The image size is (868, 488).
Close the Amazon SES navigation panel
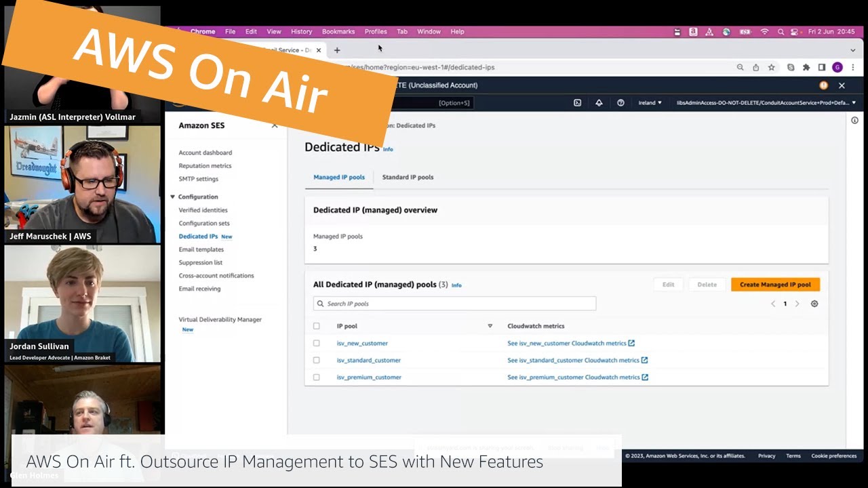pyautogui.click(x=275, y=125)
